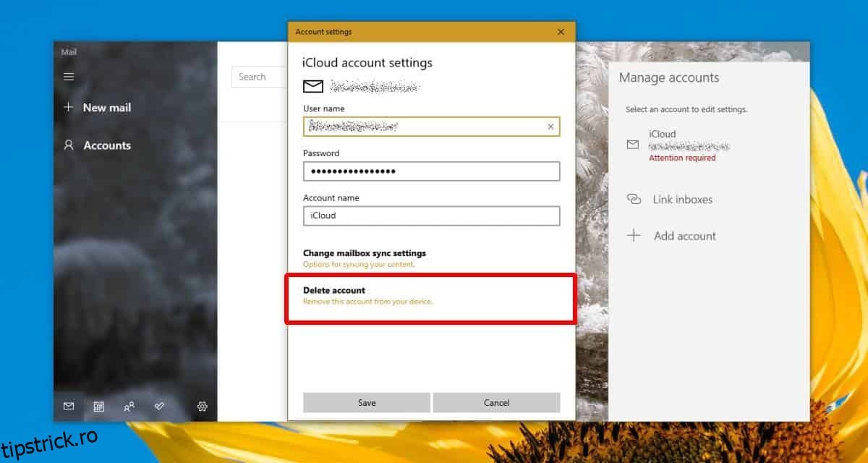The width and height of the screenshot is (868, 463).
Task: Click the iCloud account settings heading
Action: pos(367,63)
